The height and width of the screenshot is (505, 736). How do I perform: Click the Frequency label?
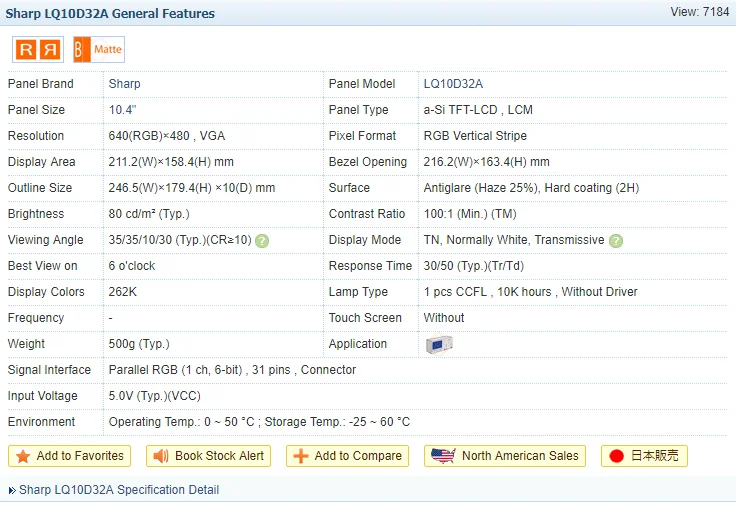(36, 318)
